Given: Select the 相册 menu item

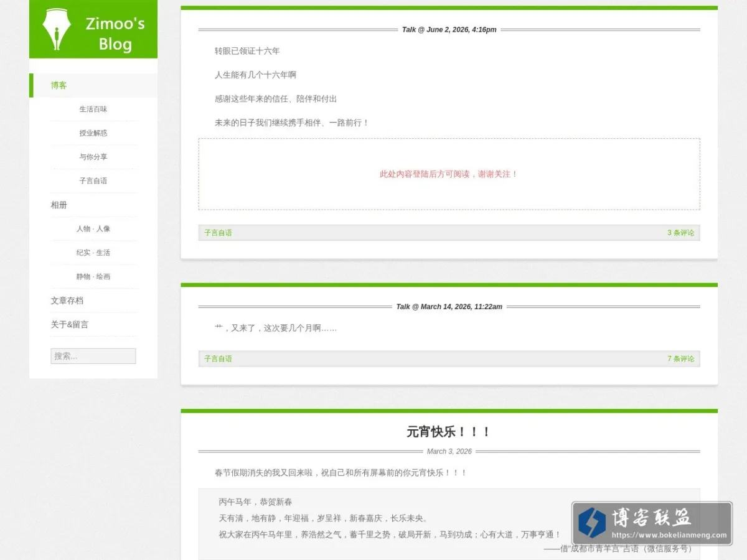Looking at the screenshot, I should 59,205.
